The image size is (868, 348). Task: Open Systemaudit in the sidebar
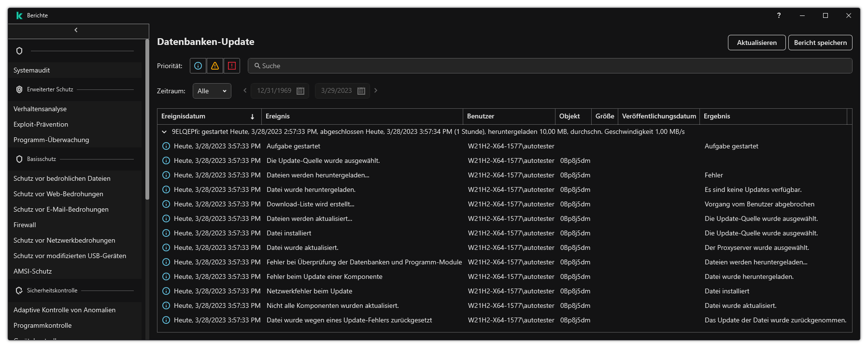[x=32, y=70]
